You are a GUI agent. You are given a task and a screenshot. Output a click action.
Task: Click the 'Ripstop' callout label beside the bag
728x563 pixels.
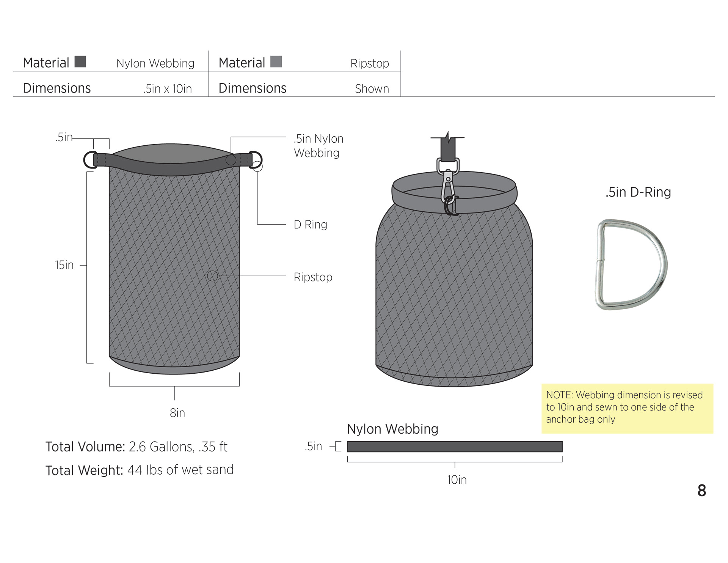(x=313, y=277)
